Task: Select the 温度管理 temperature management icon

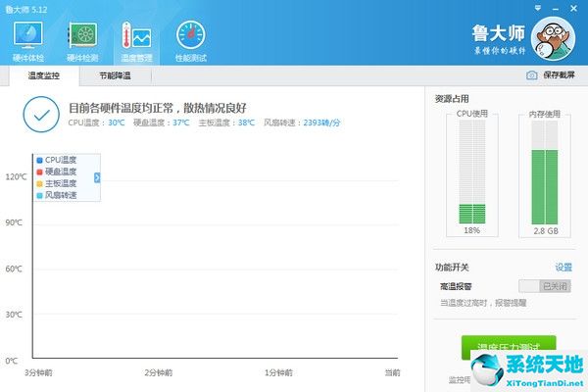Action: [x=136, y=41]
